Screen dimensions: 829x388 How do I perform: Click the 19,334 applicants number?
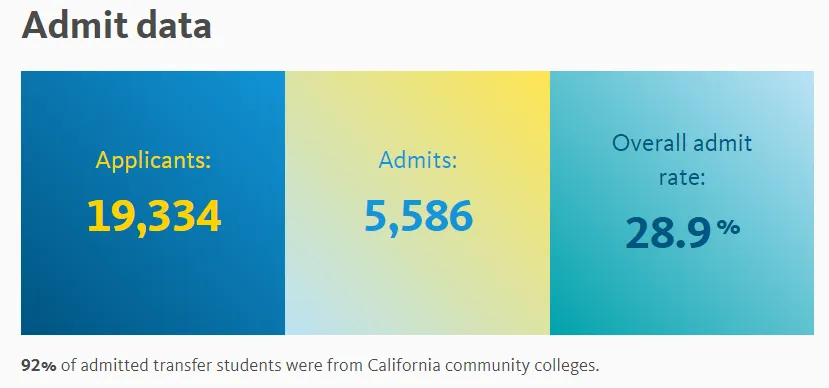[154, 216]
